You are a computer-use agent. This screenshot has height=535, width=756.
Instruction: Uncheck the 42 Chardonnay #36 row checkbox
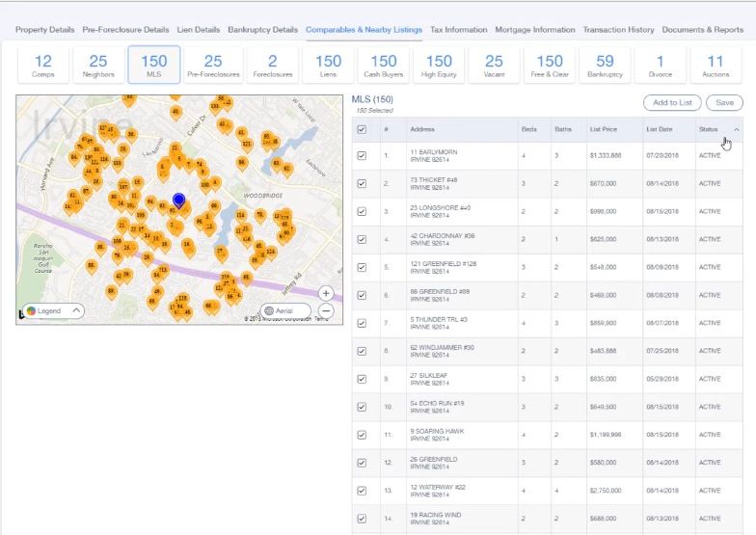click(x=362, y=239)
